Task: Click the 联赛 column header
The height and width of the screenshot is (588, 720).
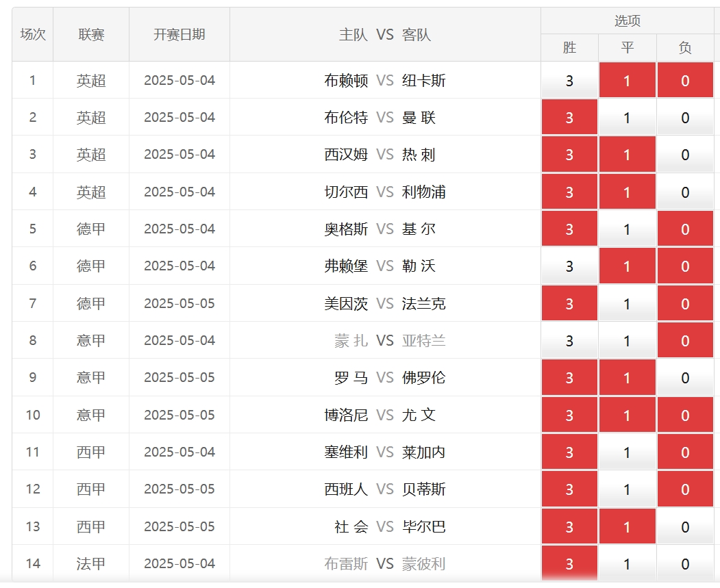Action: point(91,34)
